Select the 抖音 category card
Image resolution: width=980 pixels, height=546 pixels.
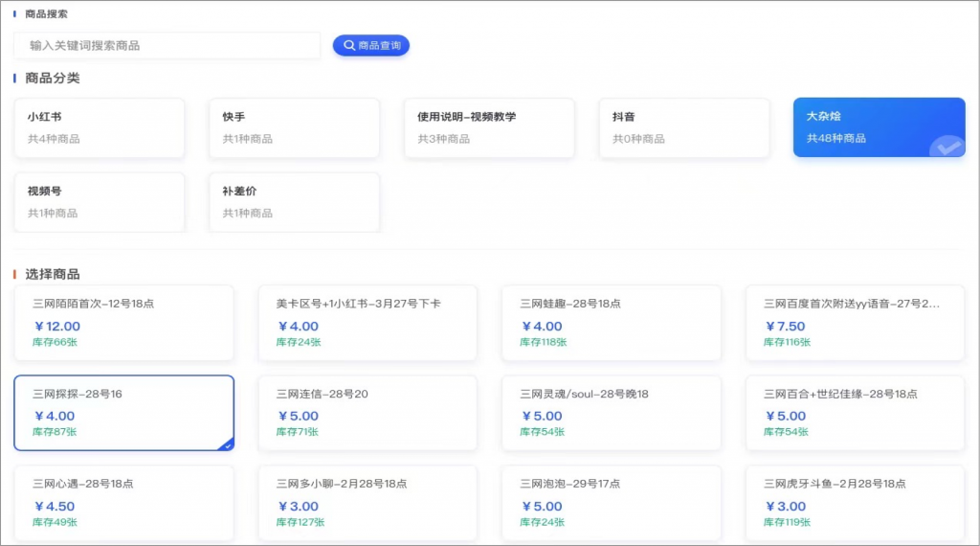684,127
